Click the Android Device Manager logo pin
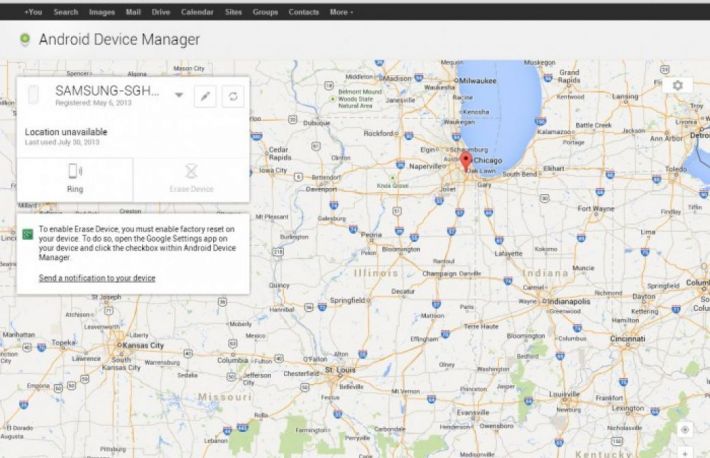 tap(24, 40)
